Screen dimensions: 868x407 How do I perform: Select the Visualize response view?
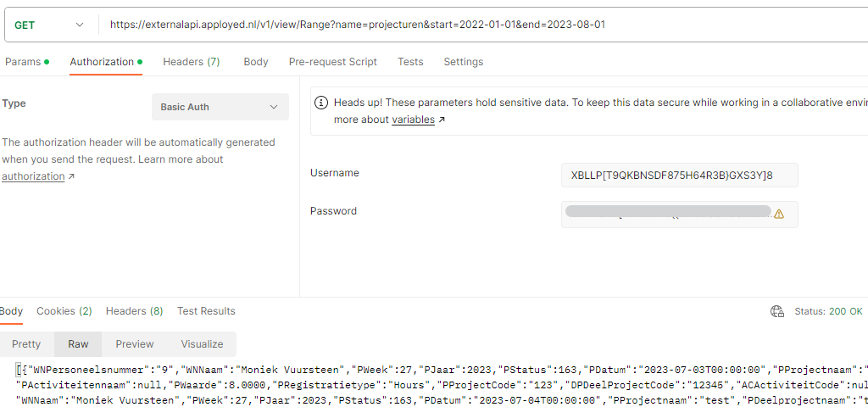point(202,344)
